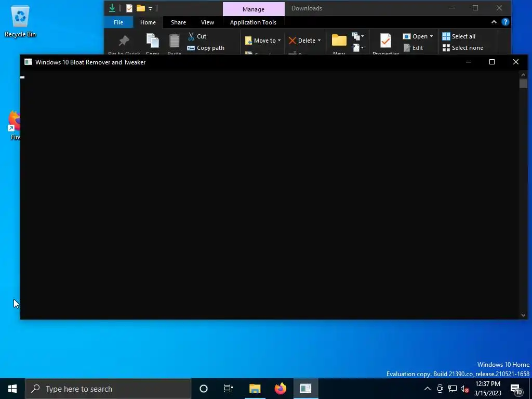Screen dimensions: 532x399
Task: Maximize the Bloat Remover console window
Action: tap(492, 62)
